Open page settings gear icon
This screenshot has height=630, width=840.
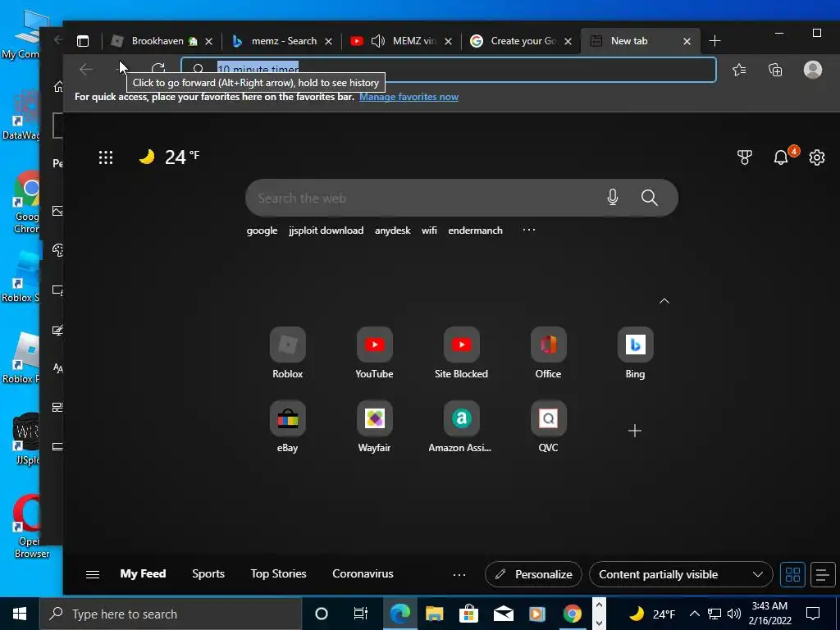(817, 157)
